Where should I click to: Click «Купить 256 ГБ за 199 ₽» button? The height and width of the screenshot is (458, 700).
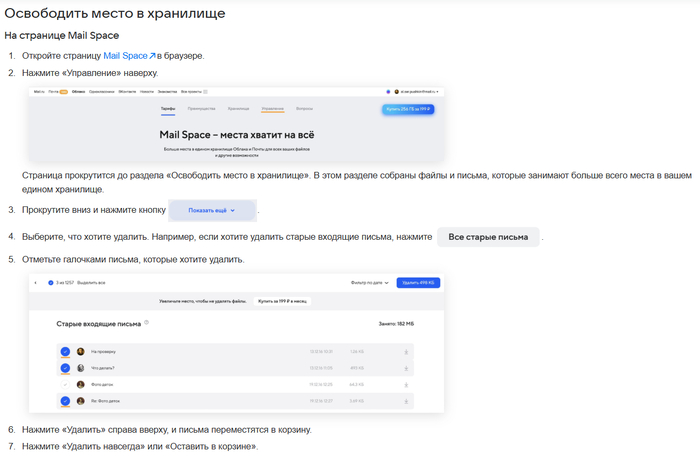407,108
